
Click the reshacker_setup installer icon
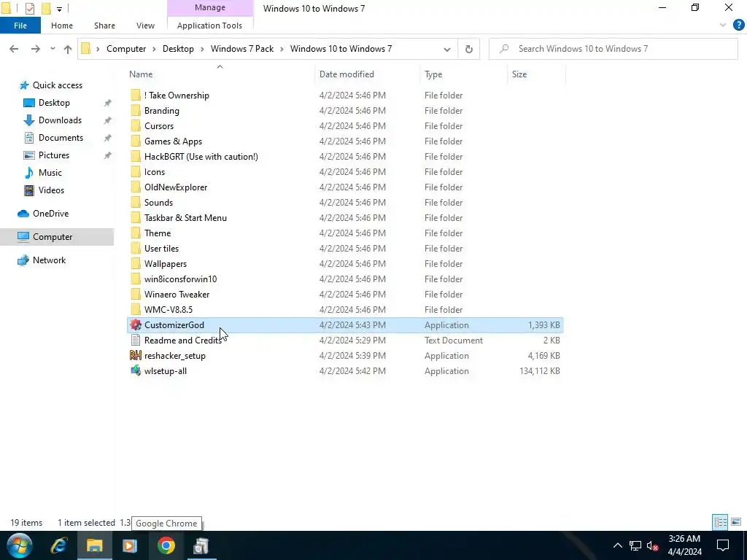pyautogui.click(x=136, y=355)
